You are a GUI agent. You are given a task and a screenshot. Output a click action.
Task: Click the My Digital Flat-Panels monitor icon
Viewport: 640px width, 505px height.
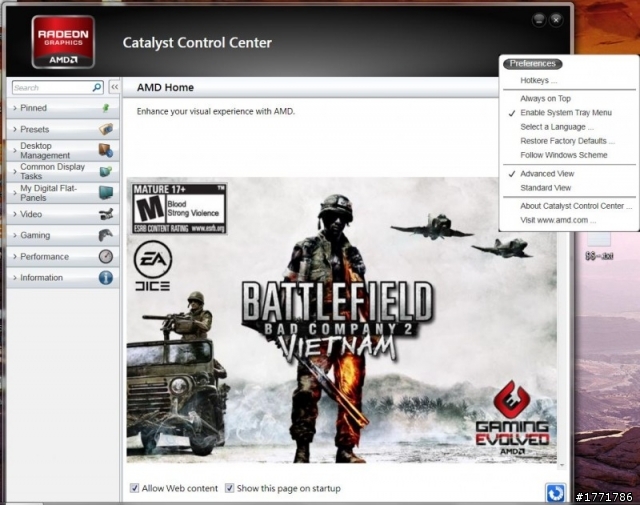tap(106, 193)
